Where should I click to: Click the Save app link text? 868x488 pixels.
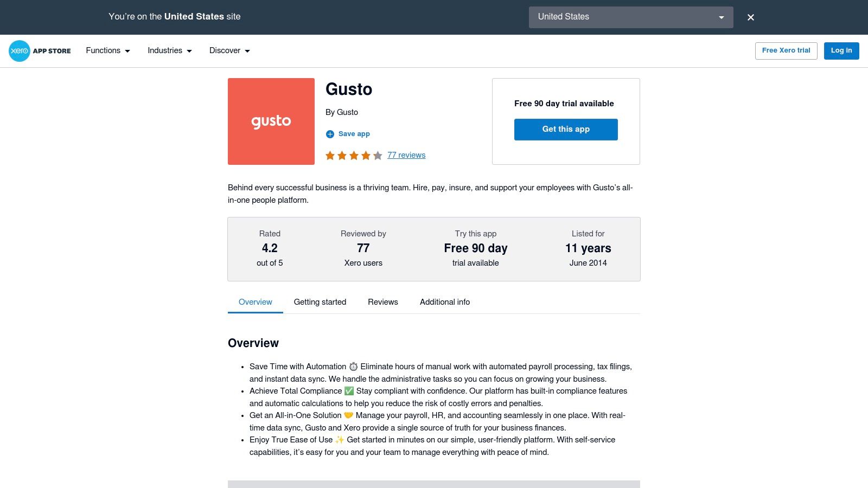pos(354,134)
